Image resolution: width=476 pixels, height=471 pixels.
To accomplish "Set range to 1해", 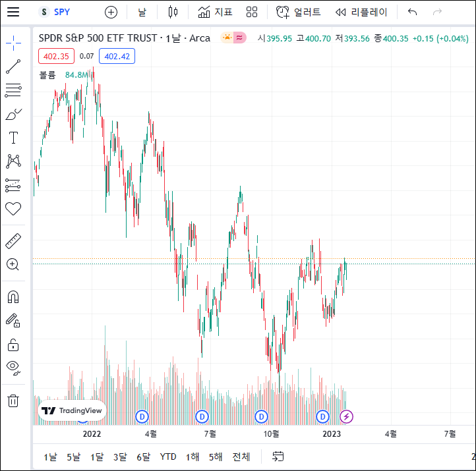I will click(193, 457).
